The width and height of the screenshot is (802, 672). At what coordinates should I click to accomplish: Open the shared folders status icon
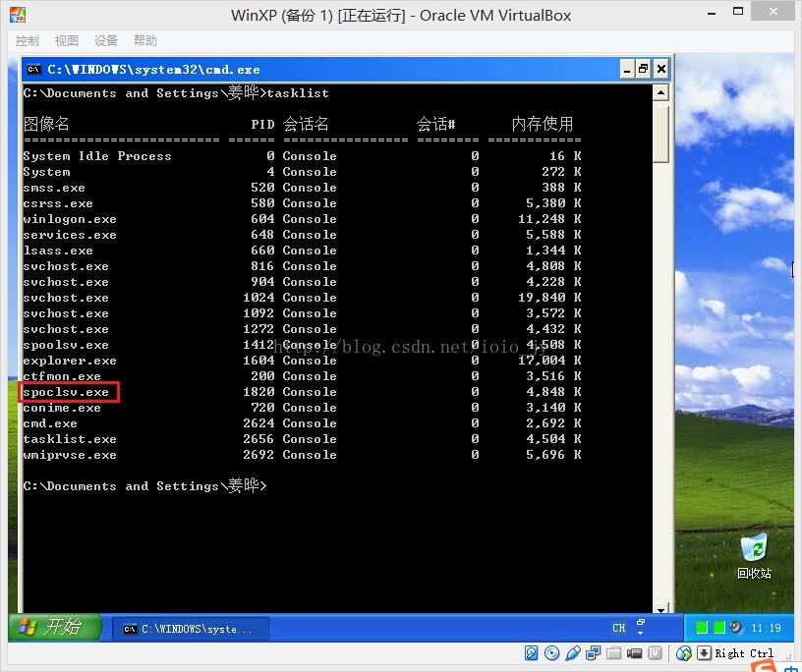[x=613, y=653]
